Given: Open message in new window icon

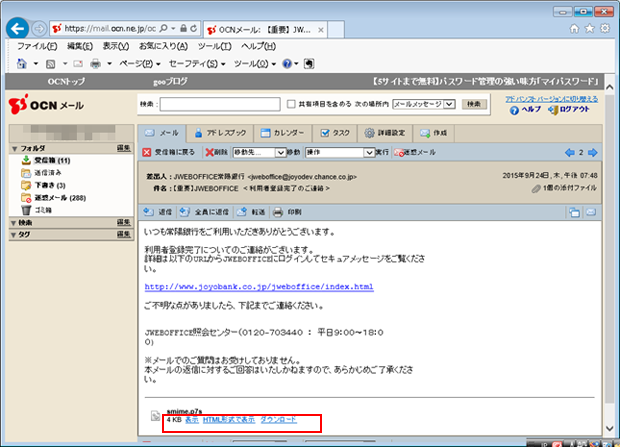Looking at the screenshot, I should click(x=574, y=212).
